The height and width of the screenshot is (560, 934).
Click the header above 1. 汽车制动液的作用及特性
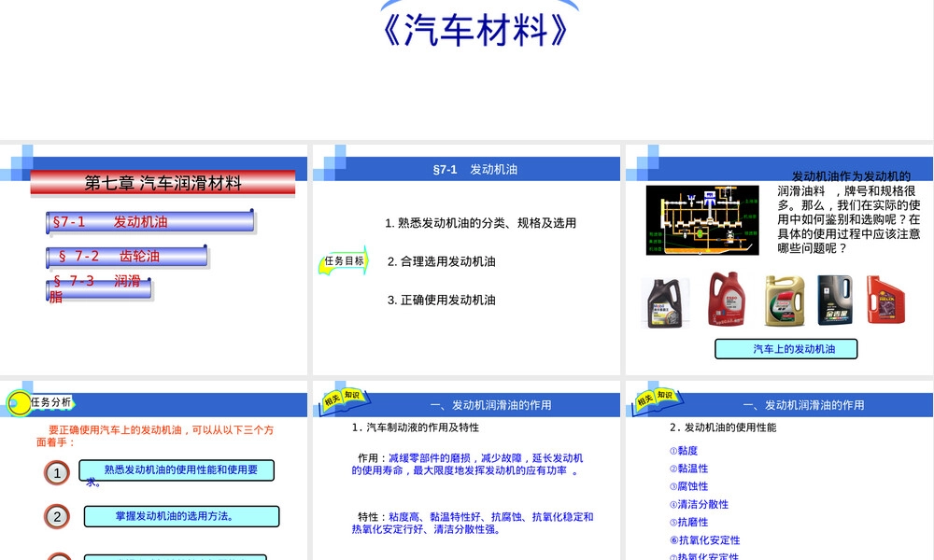tap(490, 405)
